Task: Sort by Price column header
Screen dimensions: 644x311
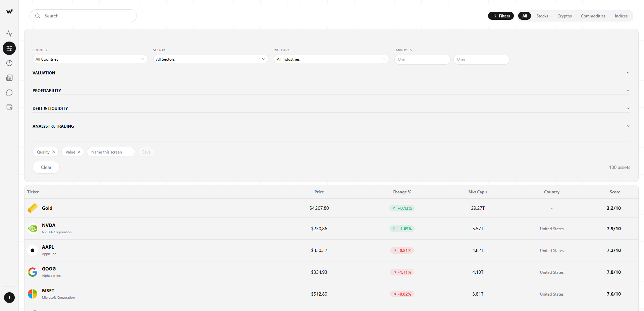Action: (319, 192)
